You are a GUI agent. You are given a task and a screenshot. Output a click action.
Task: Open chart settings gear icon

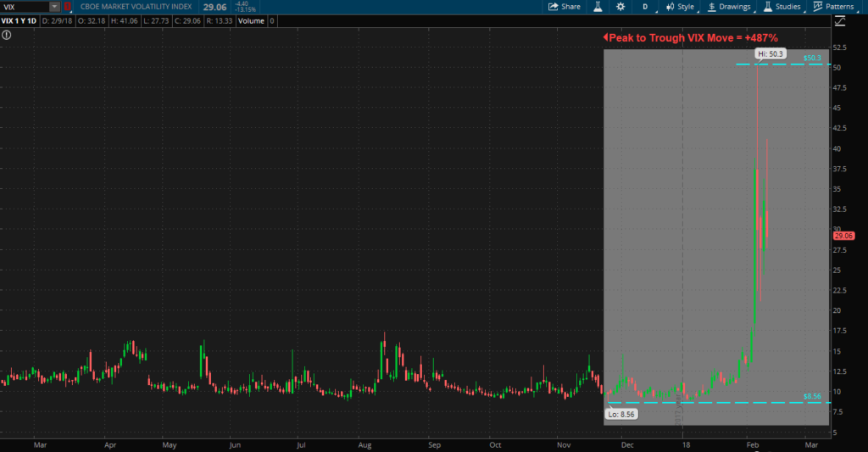click(x=620, y=7)
